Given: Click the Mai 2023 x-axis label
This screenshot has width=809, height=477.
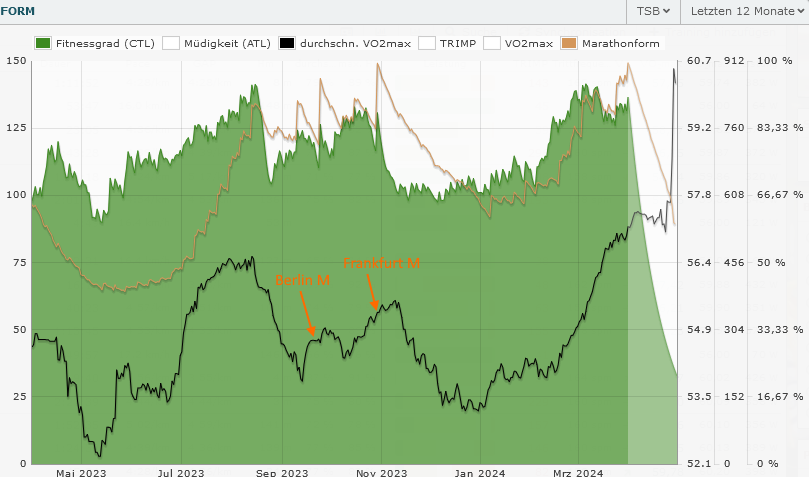Looking at the screenshot, I should [81, 472].
